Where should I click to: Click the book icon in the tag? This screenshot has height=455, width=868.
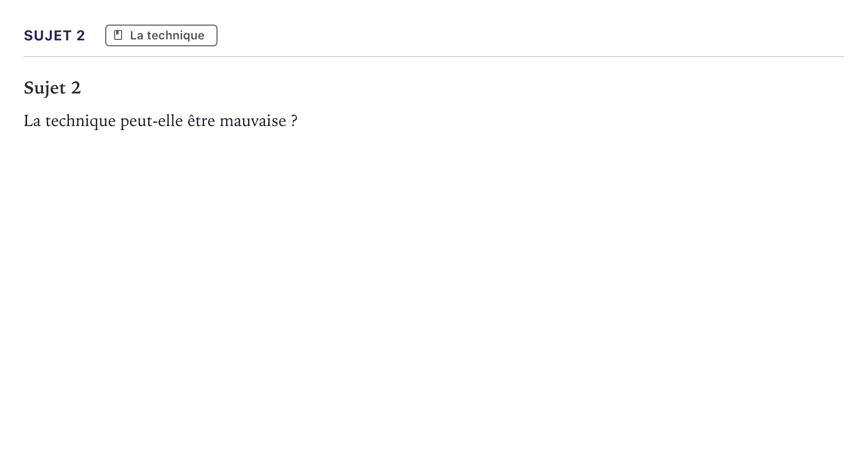[x=118, y=35]
